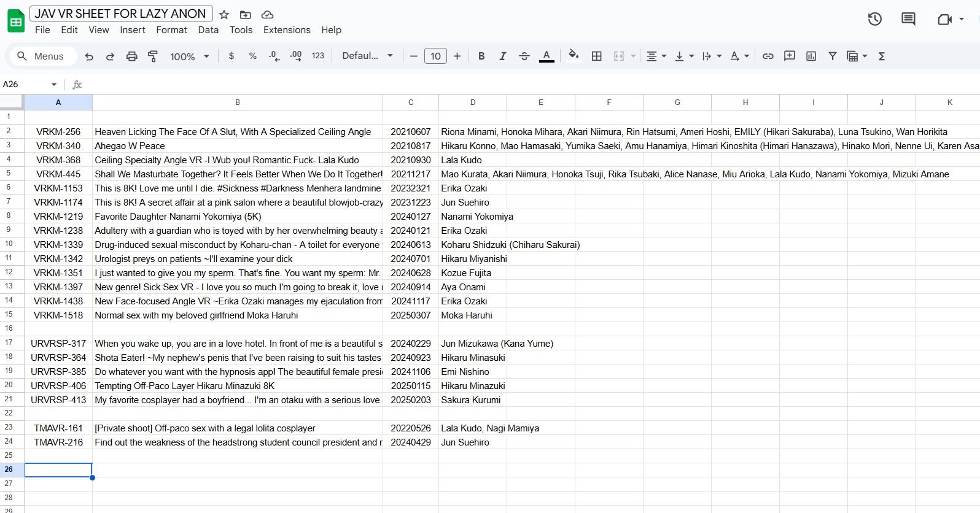Select the column C header

coord(411,102)
